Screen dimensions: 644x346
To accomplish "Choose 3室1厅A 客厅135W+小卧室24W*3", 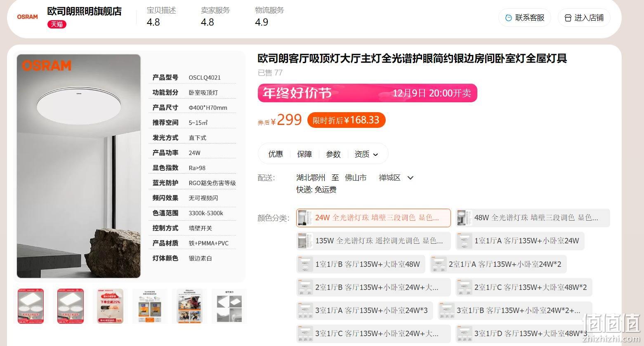I will [x=365, y=311].
